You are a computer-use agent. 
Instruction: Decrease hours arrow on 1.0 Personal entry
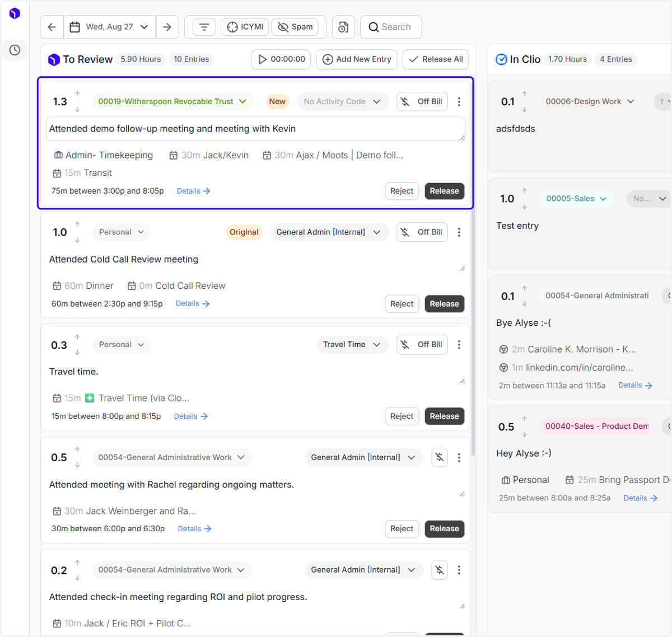77,240
